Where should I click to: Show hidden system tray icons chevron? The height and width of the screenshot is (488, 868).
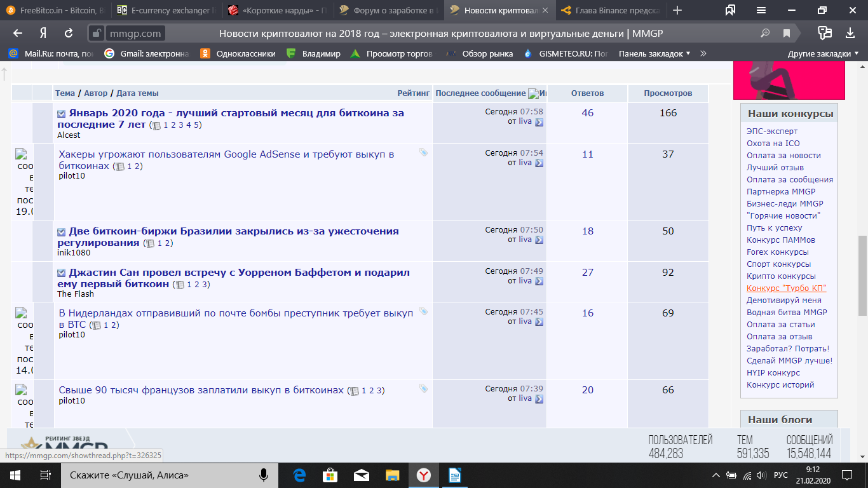click(x=716, y=475)
